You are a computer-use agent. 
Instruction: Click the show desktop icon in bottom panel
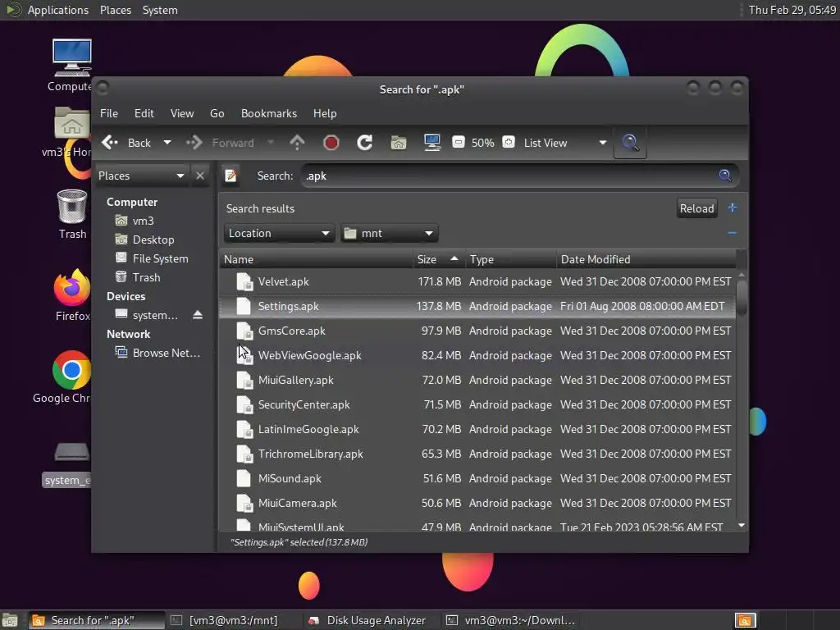(x=10, y=620)
